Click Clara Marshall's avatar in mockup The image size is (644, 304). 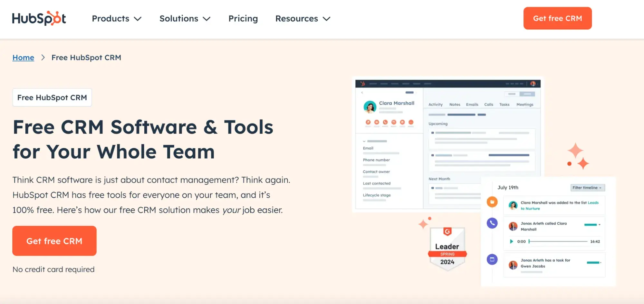370,107
